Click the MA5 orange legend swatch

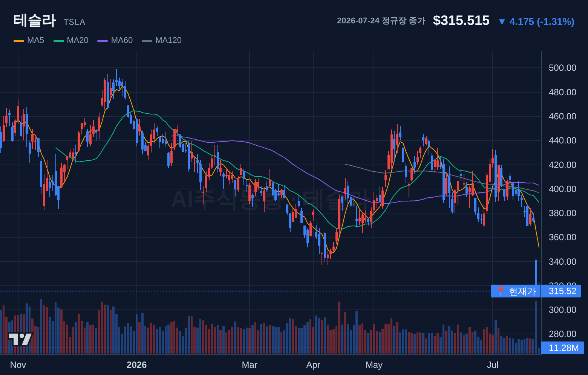tap(18, 41)
